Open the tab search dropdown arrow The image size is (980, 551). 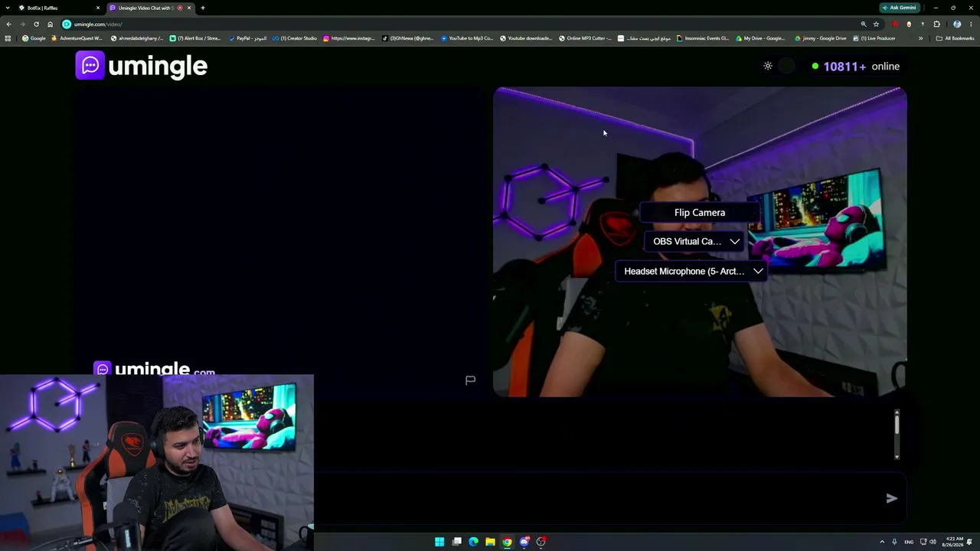pos(8,8)
